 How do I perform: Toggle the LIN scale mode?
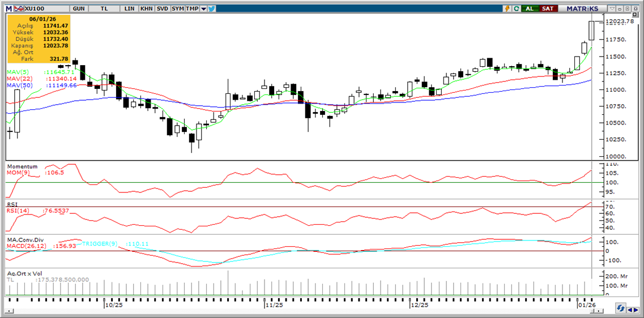[130, 8]
